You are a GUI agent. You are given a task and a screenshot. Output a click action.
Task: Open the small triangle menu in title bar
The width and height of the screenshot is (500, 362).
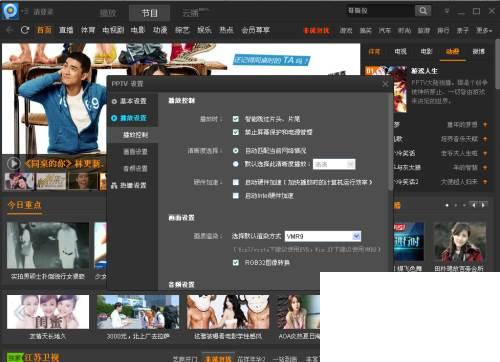coord(447,11)
